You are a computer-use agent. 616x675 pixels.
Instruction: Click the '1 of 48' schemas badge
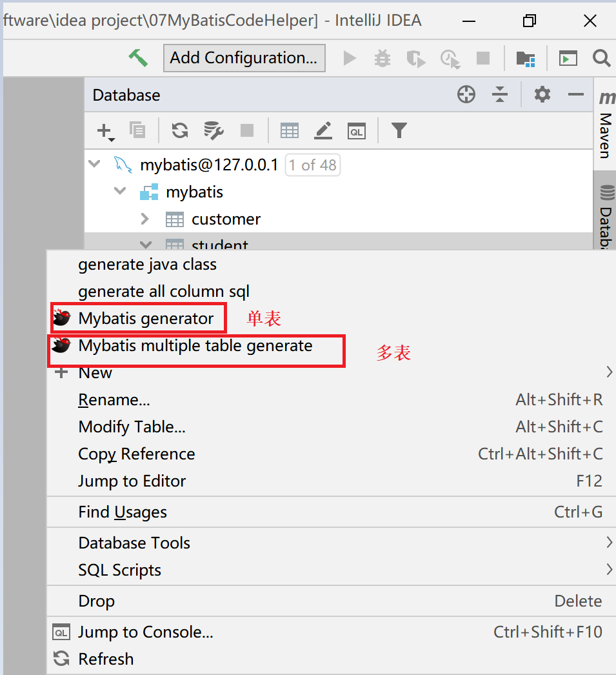click(x=313, y=165)
